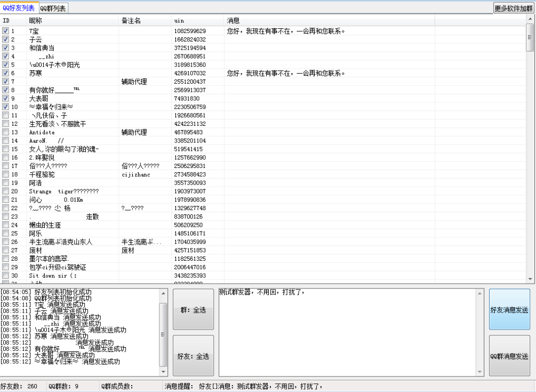
Task: Select nickname 包学ci升级ci驾驶证
Action: point(58,267)
